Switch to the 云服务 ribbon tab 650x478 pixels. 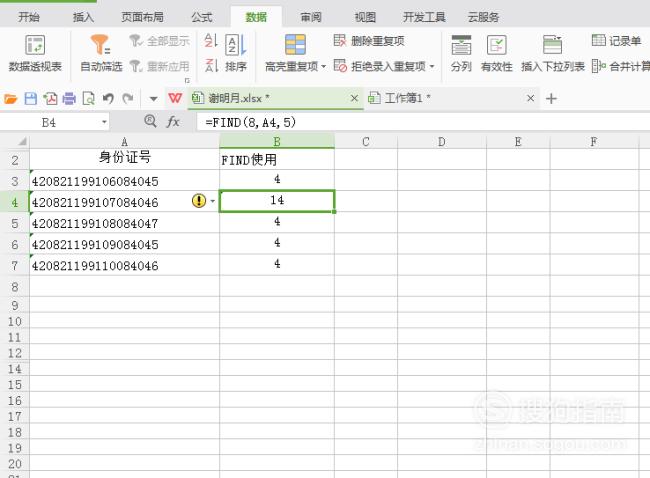point(483,17)
